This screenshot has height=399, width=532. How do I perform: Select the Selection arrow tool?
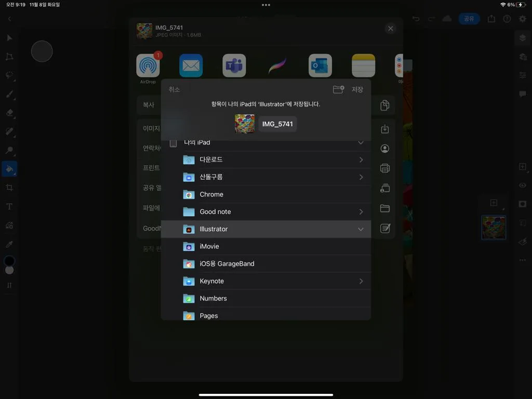[9, 37]
